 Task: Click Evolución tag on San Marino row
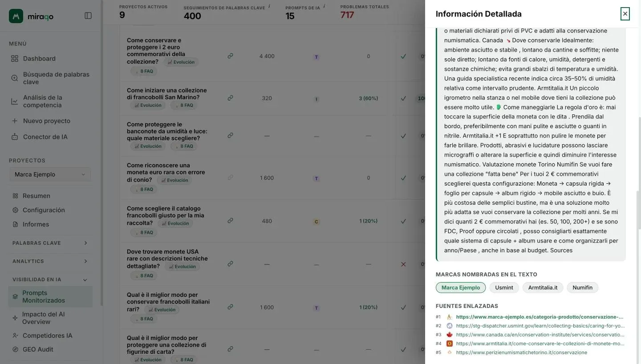click(x=148, y=105)
